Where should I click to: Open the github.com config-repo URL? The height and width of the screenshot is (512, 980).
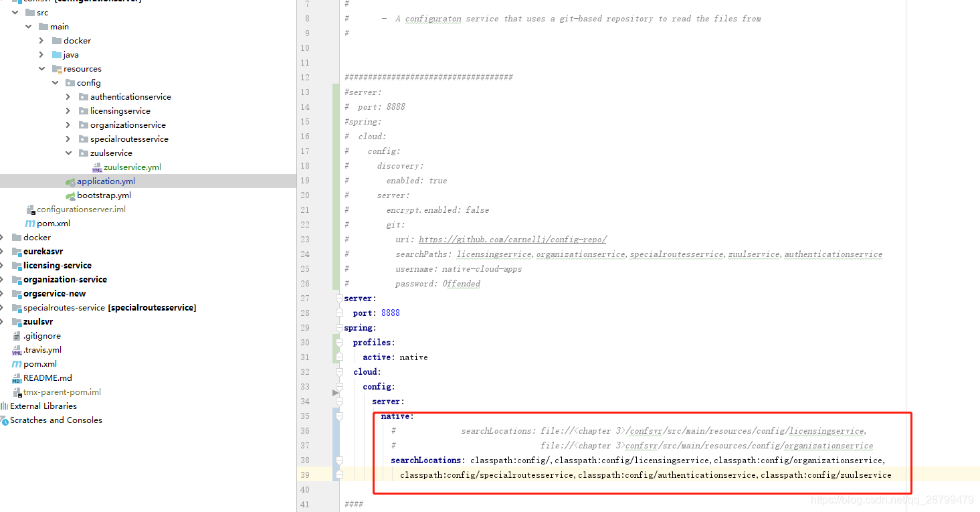pyautogui.click(x=512, y=240)
